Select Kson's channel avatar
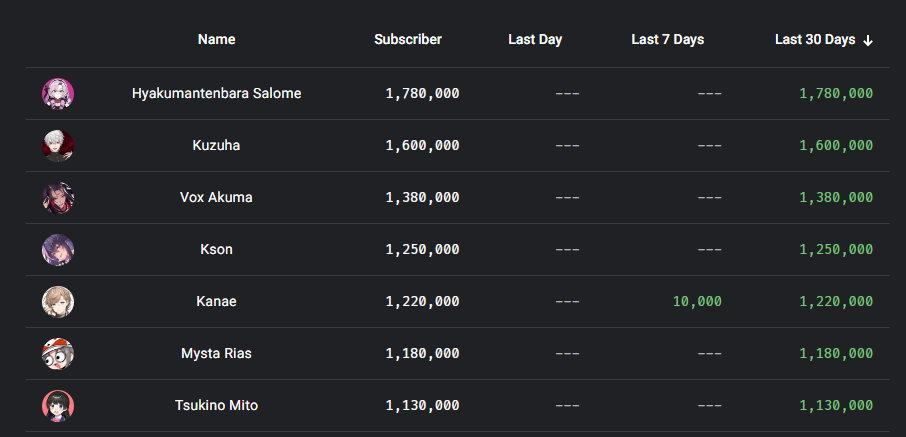Image resolution: width=906 pixels, height=437 pixels. point(58,250)
